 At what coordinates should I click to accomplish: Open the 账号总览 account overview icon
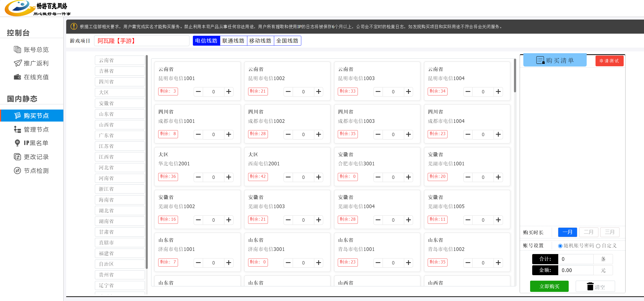pos(17,50)
